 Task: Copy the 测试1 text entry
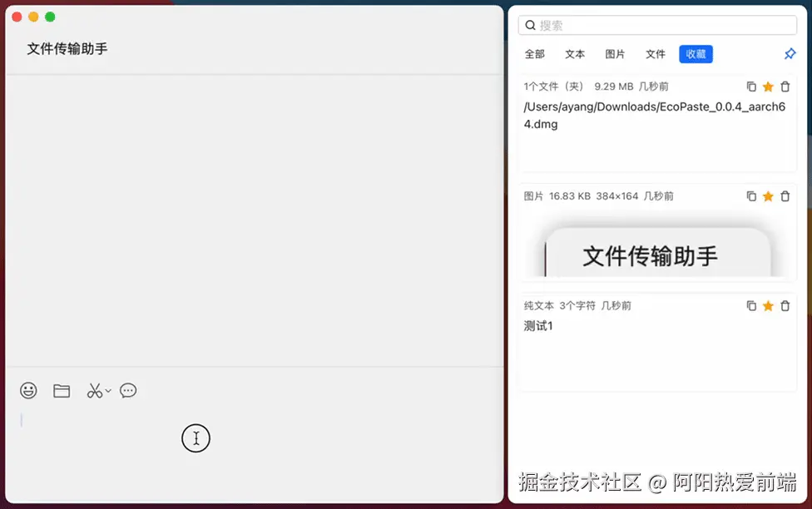point(750,305)
